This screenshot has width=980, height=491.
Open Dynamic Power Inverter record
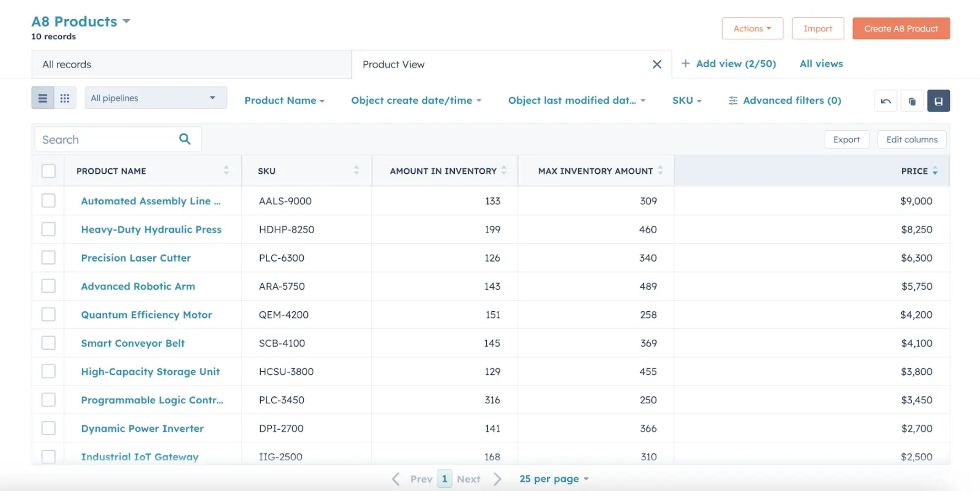tap(142, 428)
